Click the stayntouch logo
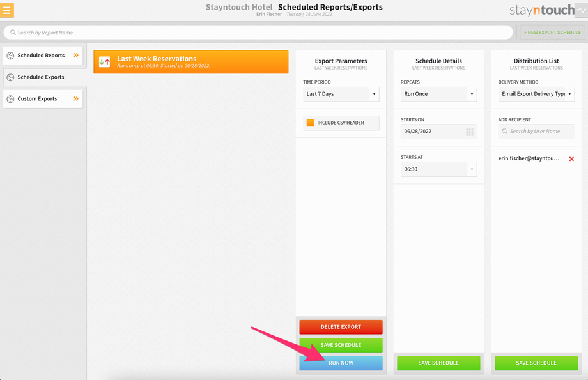The image size is (588, 380). pyautogui.click(x=541, y=10)
